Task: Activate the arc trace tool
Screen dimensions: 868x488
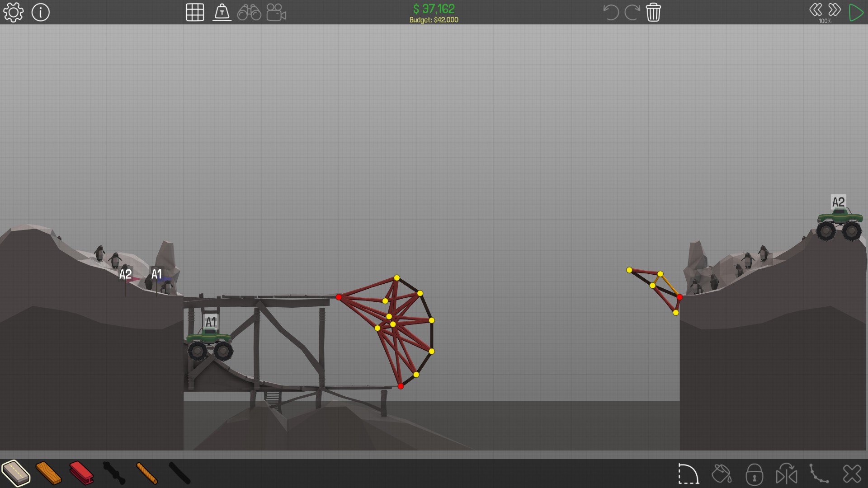Action: 689,474
